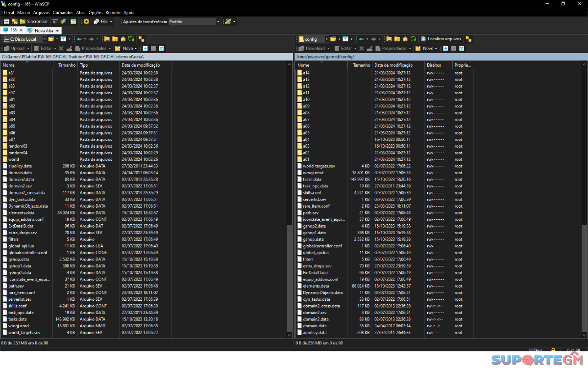Click Localizar arquivos button
This screenshot has width=588, height=368.
[x=441, y=39]
